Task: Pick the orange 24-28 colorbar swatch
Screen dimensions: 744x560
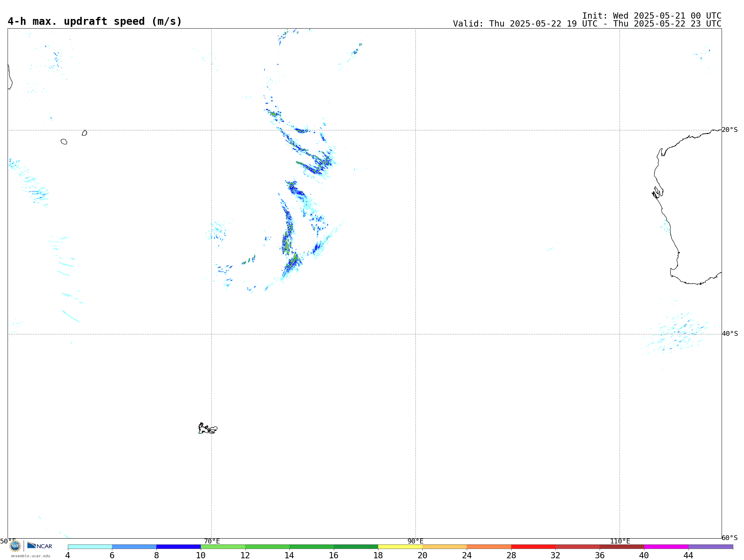Action: 489,547
